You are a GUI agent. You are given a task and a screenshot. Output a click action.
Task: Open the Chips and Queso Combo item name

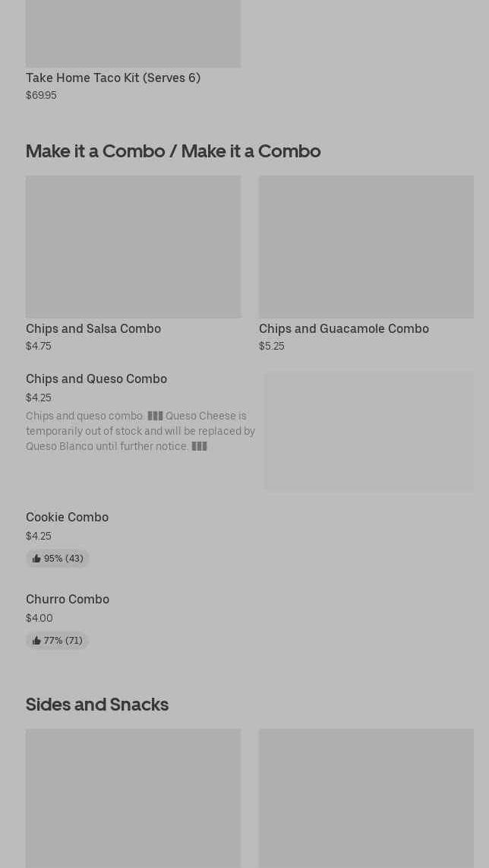coord(96,379)
